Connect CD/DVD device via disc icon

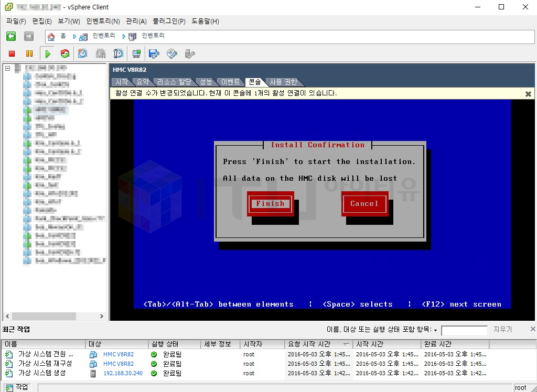[x=171, y=53]
